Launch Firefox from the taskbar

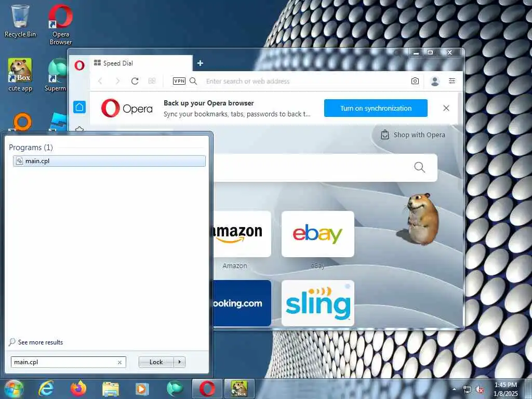(78, 389)
